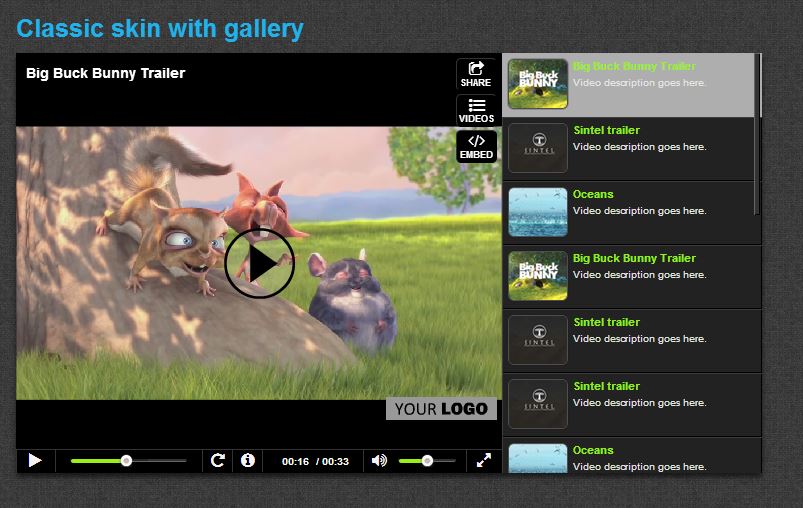
Task: Click the 00:33 total duration text
Action: pyautogui.click(x=335, y=461)
